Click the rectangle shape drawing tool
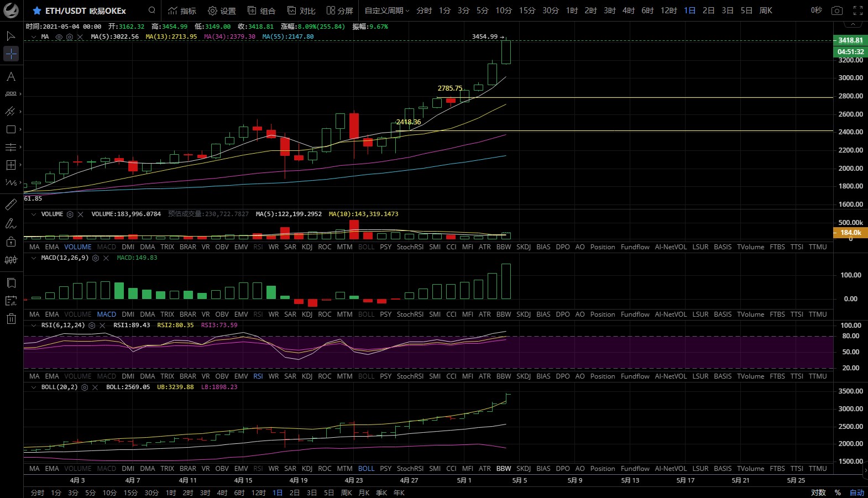Screen dimensions: 868x498 coord(11,129)
